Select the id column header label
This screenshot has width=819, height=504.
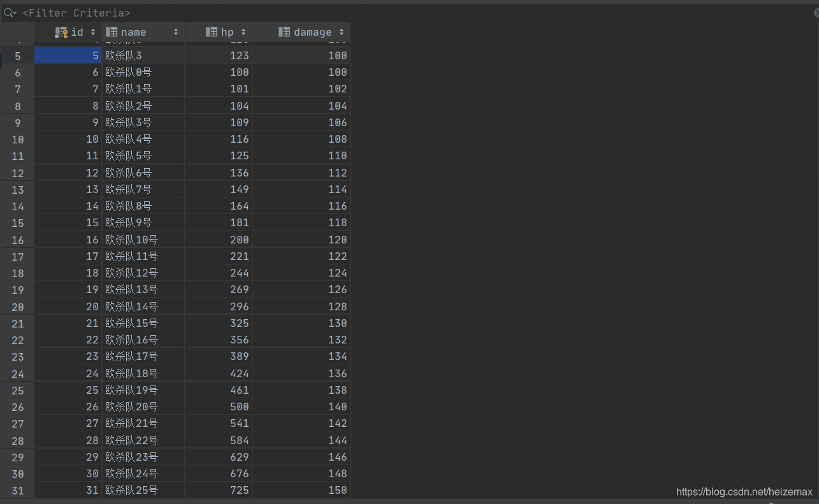point(77,32)
